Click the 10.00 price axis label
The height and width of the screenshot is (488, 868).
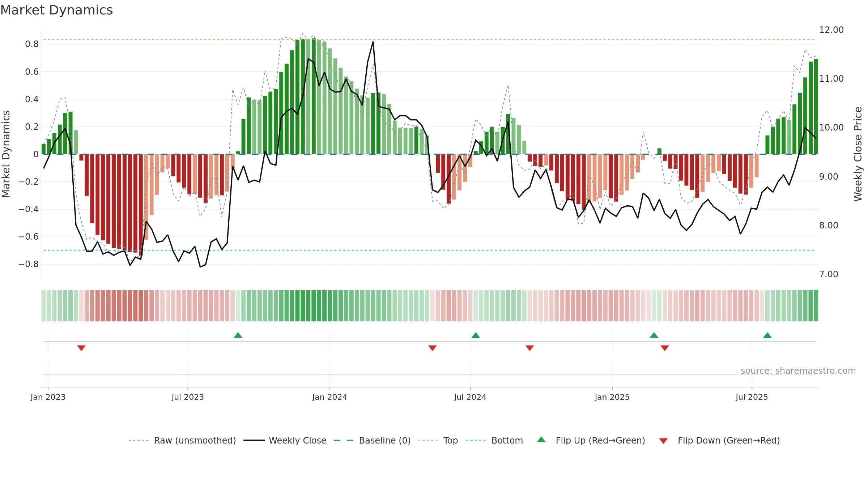[x=831, y=128]
